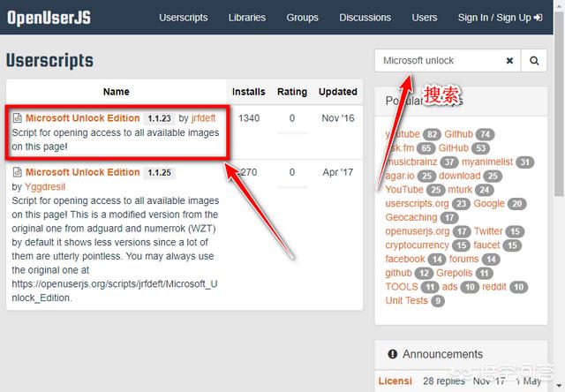Select the download tag
The width and height of the screenshot is (565, 392).
459,176
